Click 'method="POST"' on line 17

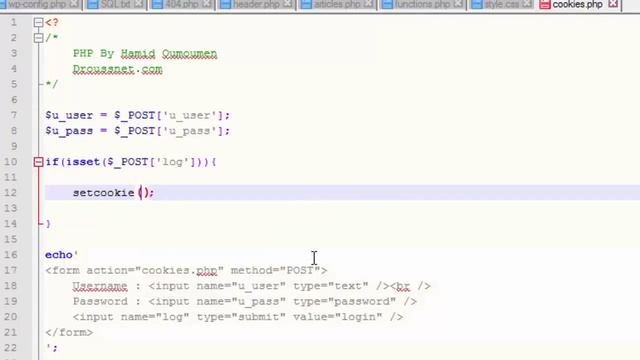pyautogui.click(x=275, y=271)
